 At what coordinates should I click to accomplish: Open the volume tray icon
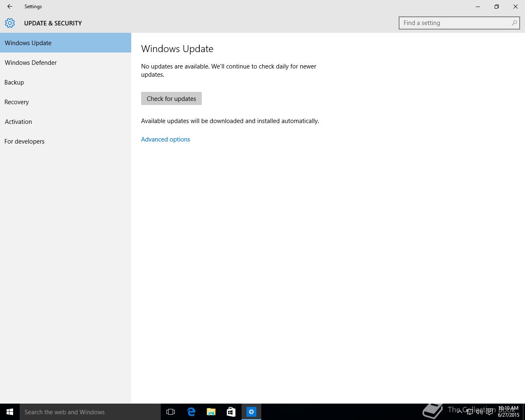pos(479,412)
